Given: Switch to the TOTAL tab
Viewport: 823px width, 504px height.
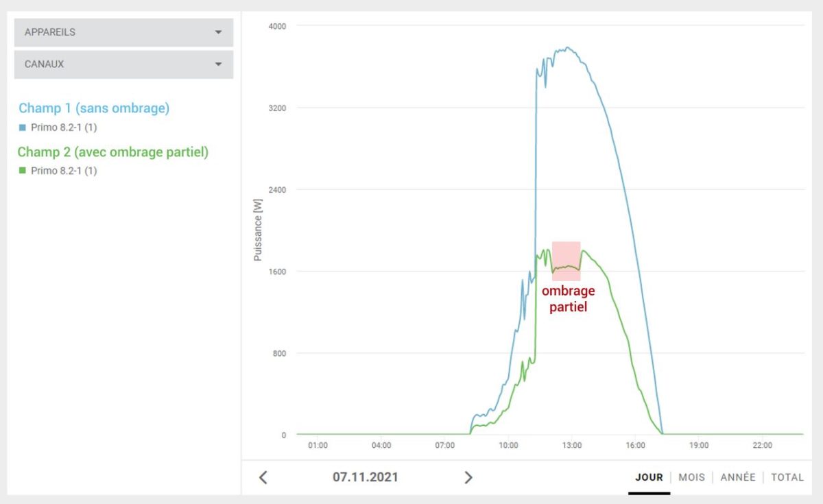Looking at the screenshot, I should pos(787,477).
